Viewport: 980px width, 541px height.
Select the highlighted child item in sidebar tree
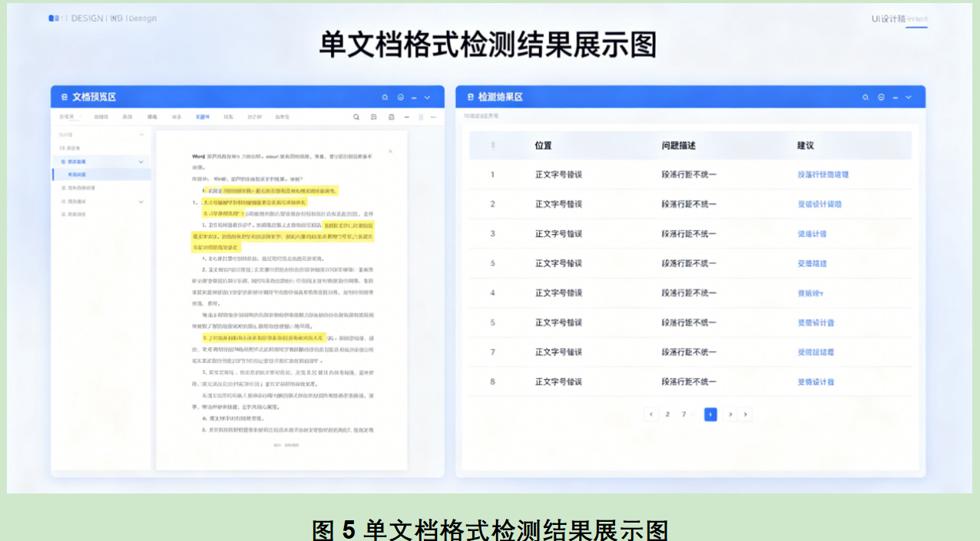tap(101, 174)
